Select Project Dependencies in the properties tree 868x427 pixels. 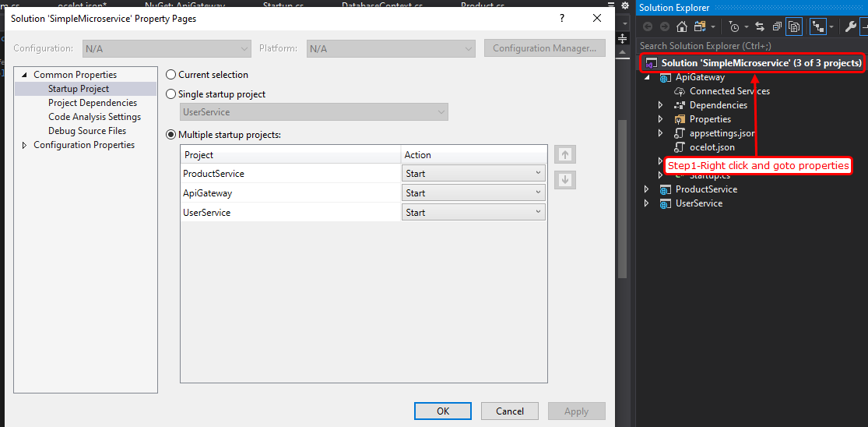point(92,103)
